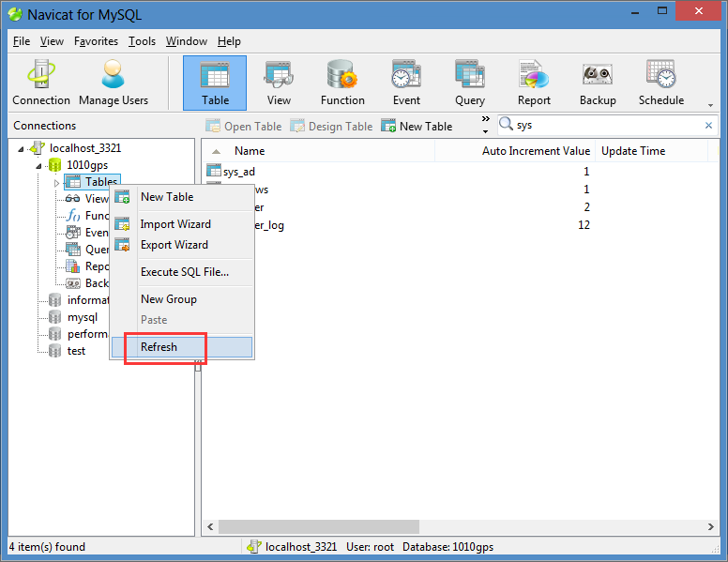Sort by Update Time column
Screen dimensions: 728x562
tap(651, 151)
